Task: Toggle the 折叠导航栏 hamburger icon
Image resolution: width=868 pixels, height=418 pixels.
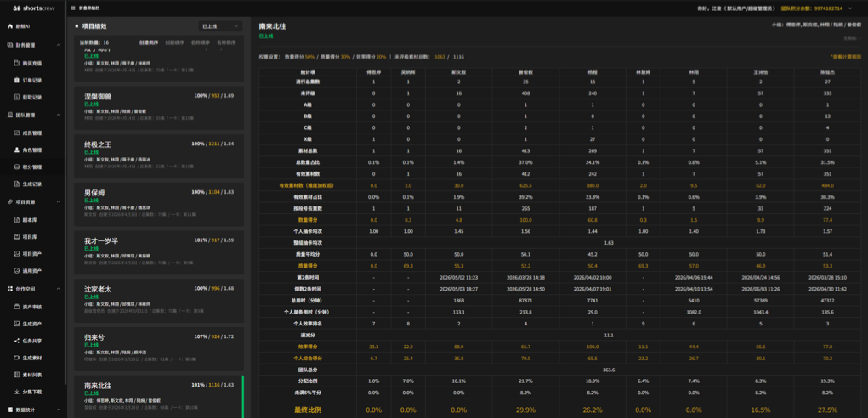Action: coord(74,8)
